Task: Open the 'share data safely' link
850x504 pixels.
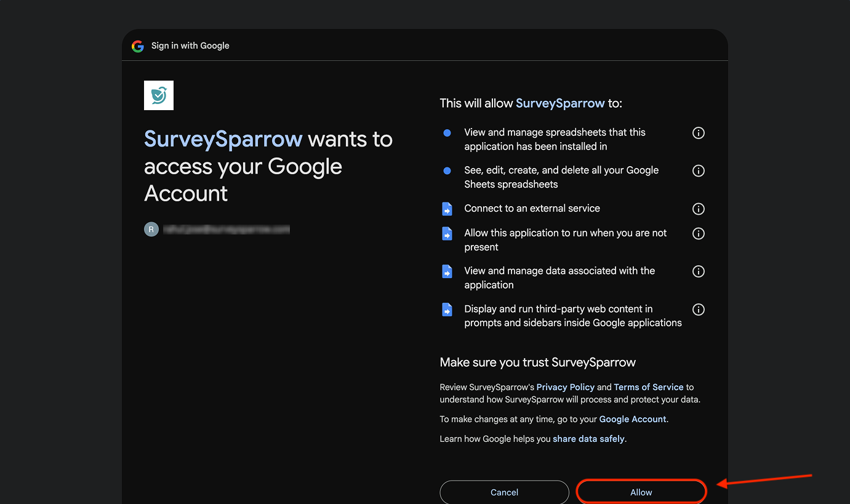Action: (x=588, y=439)
